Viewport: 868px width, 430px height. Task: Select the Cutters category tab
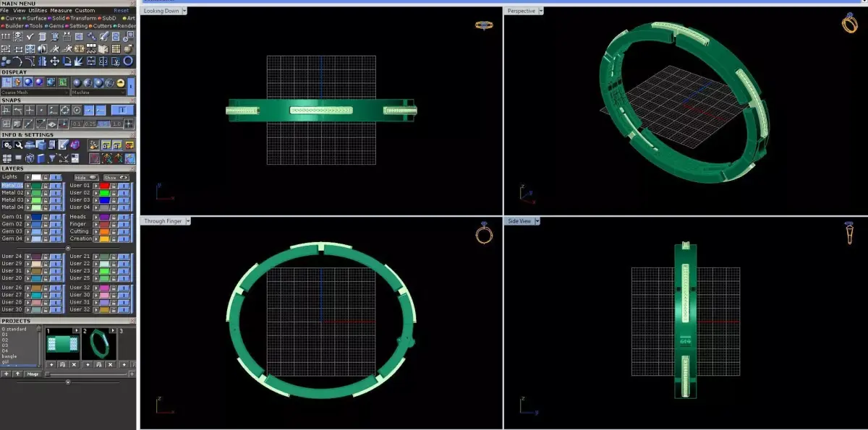[x=102, y=26]
